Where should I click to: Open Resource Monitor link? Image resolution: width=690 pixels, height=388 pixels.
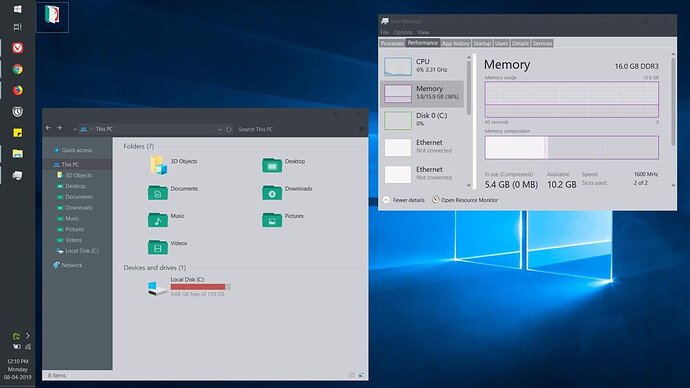(x=465, y=200)
